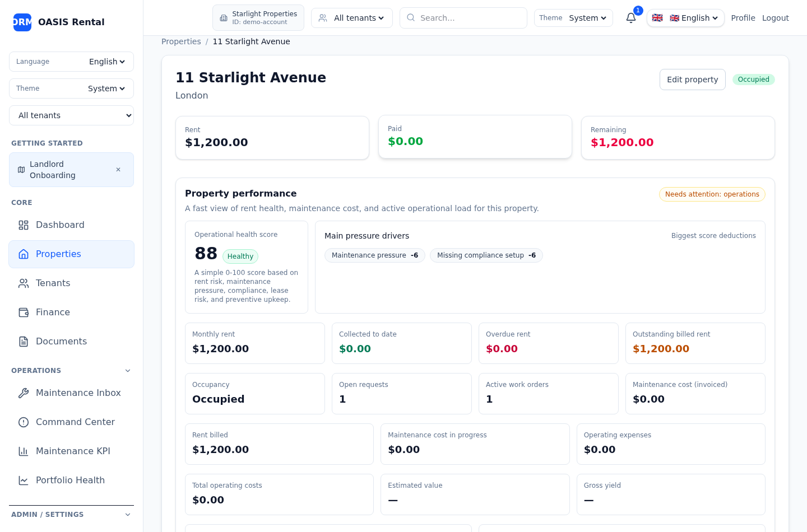This screenshot has height=532, width=807.
Task: Go to Properties breadcrumb link
Action: click(x=181, y=41)
